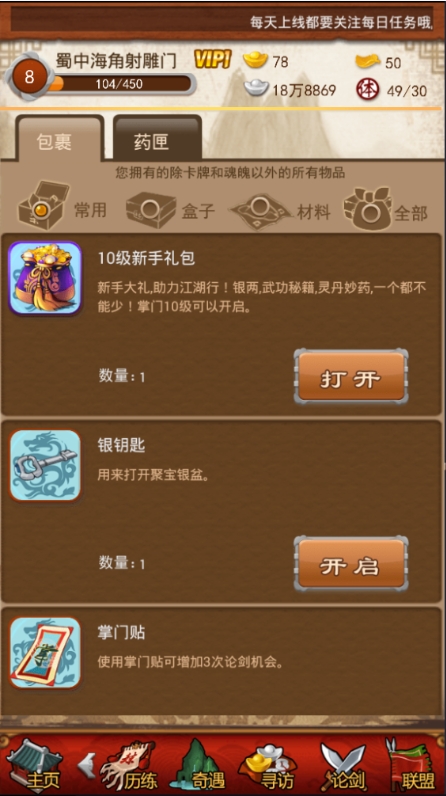Filter items by 常用 category
The height and width of the screenshot is (796, 446).
[x=62, y=209]
